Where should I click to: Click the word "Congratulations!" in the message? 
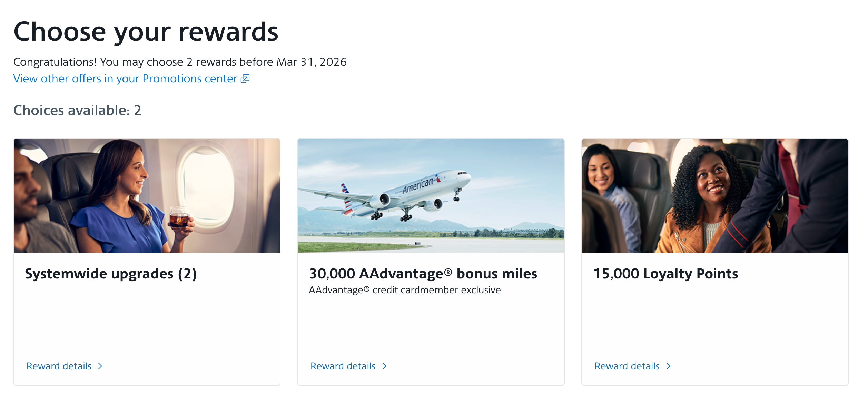tap(55, 62)
